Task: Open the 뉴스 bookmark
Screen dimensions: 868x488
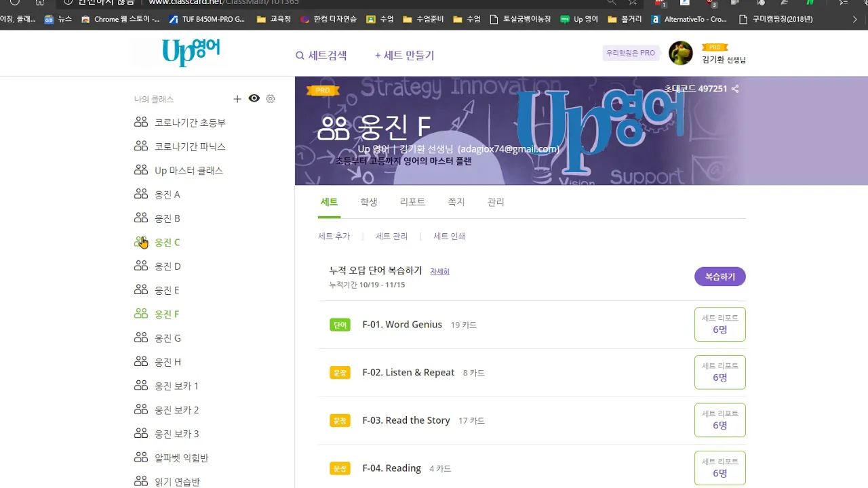Action: 58,19
